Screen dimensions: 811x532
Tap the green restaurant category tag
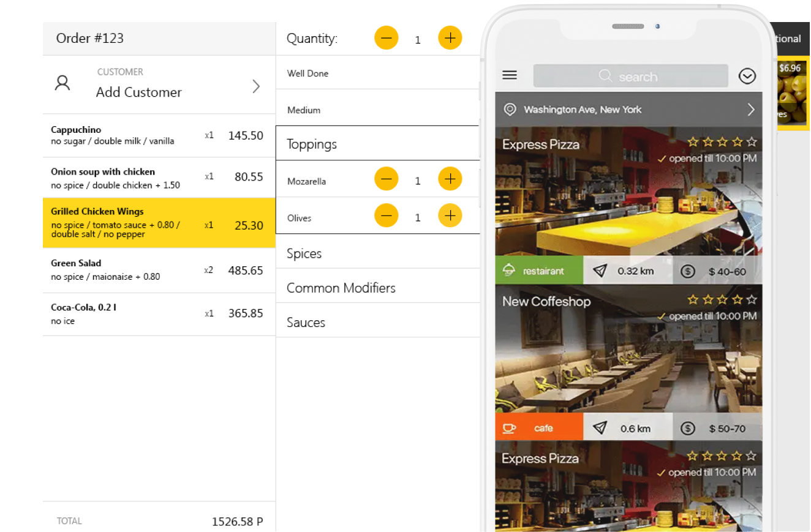[x=539, y=271]
